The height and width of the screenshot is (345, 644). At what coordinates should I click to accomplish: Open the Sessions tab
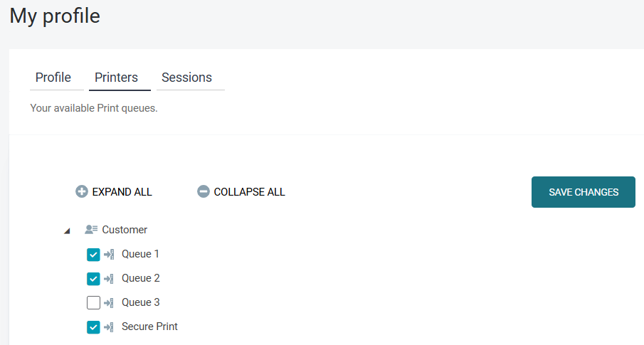186,78
